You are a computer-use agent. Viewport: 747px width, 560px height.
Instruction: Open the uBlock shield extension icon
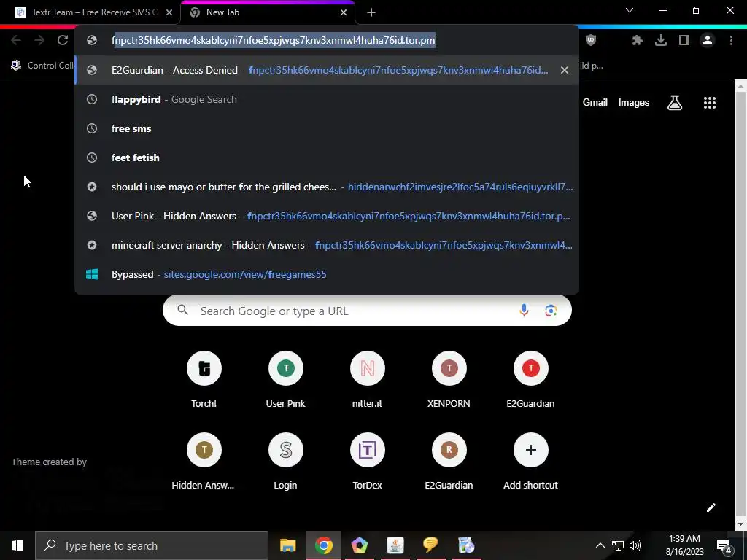tap(591, 41)
